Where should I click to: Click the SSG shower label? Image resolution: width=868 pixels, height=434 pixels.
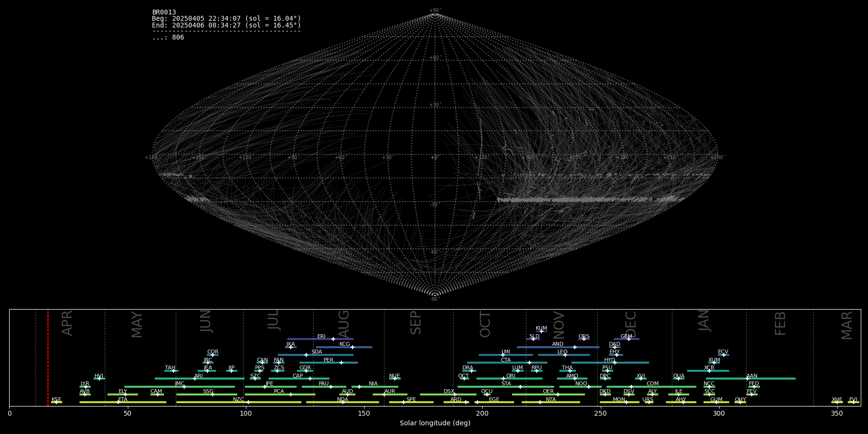[208, 392]
